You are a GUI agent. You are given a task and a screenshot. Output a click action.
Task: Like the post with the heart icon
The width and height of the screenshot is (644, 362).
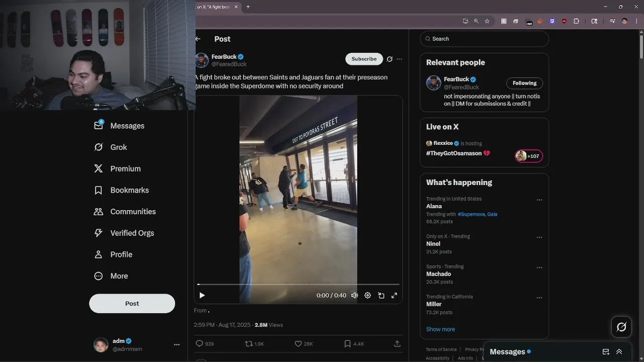(298, 344)
